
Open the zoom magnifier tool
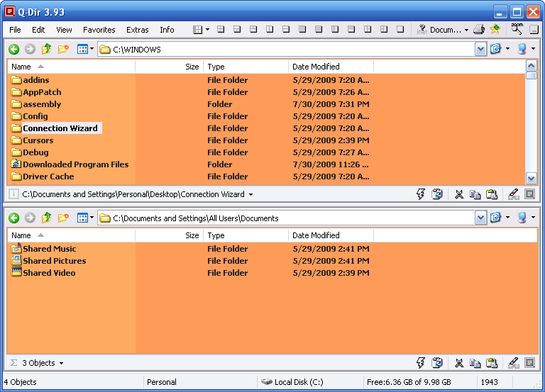(x=517, y=29)
